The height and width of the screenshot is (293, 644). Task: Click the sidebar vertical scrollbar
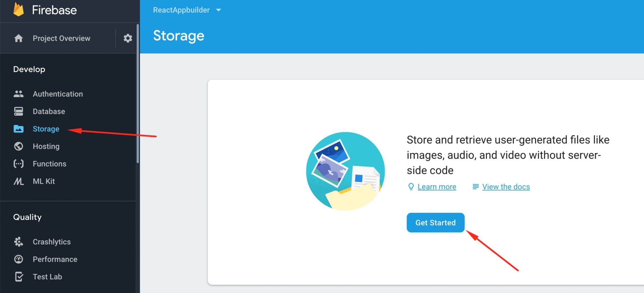138,94
